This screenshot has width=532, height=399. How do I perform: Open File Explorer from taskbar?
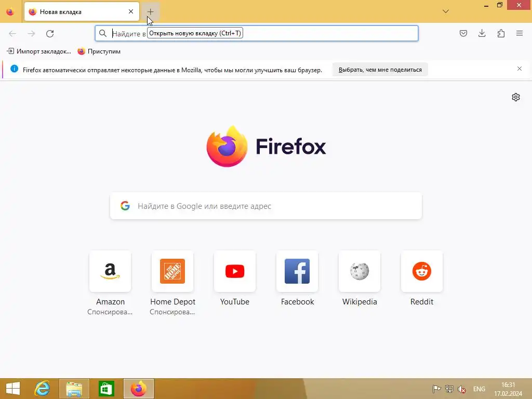[74, 389]
